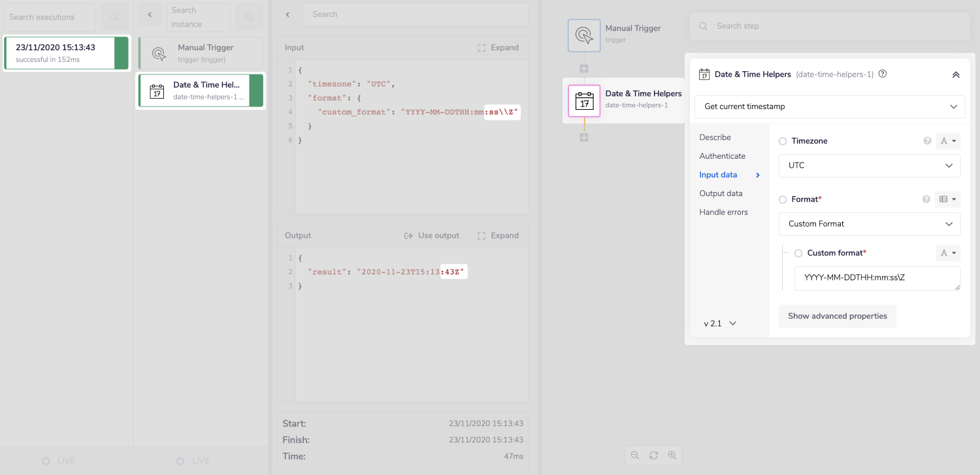Open the UTC timezone dropdown
The height and width of the screenshot is (475, 980).
point(869,166)
